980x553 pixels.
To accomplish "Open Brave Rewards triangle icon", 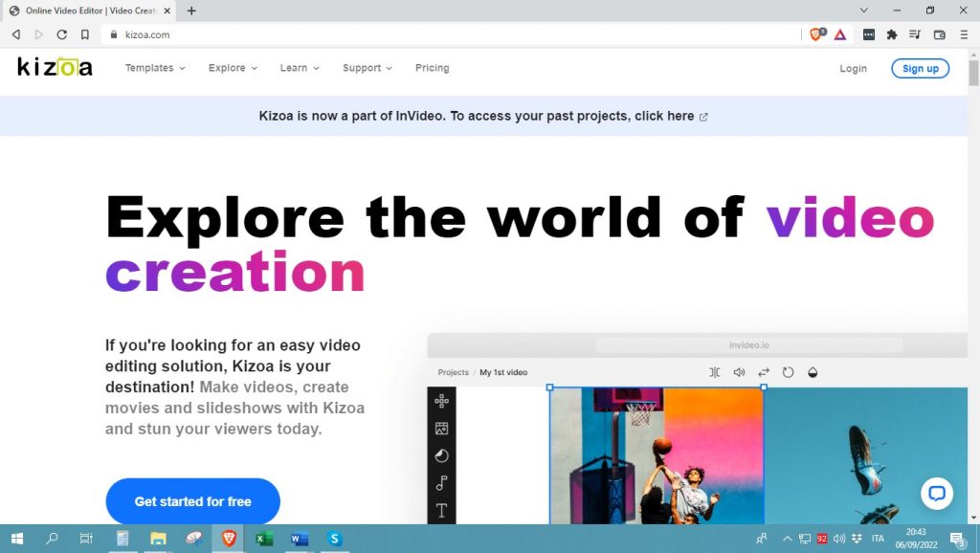I will (839, 33).
